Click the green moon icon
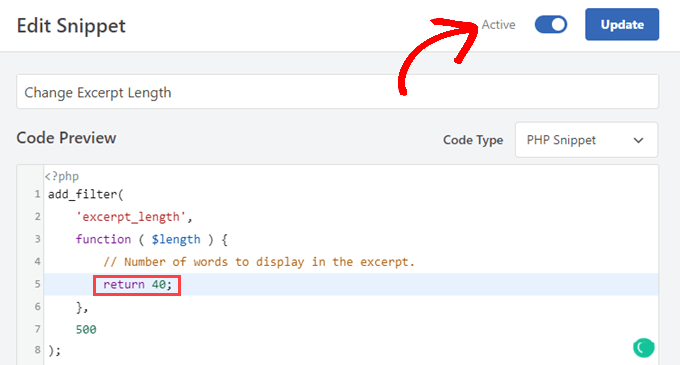This screenshot has height=365, width=680. pyautogui.click(x=644, y=348)
